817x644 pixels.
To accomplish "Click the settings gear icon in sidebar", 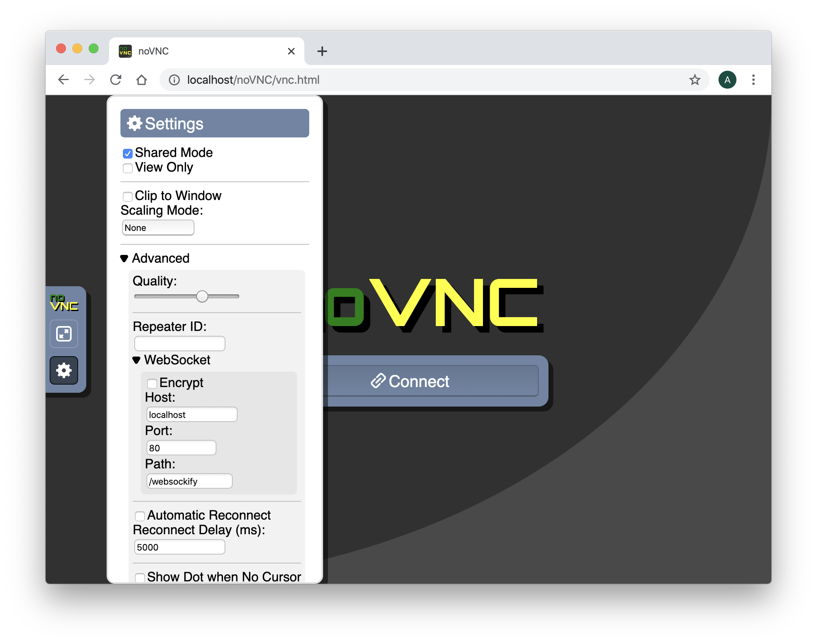I will pos(64,370).
